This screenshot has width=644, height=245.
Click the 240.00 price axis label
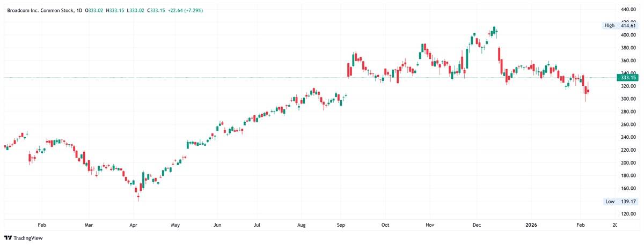[x=628, y=137]
